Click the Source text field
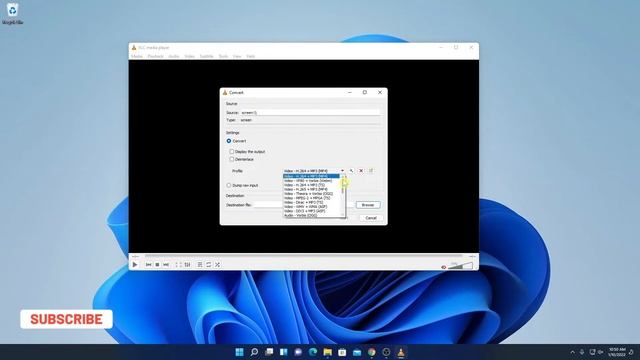The width and height of the screenshot is (640, 360). click(x=310, y=112)
